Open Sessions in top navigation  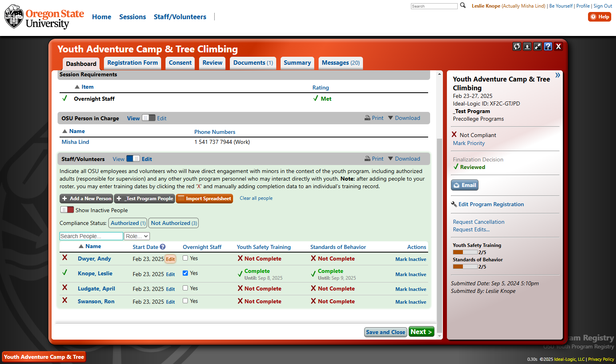pos(132,17)
